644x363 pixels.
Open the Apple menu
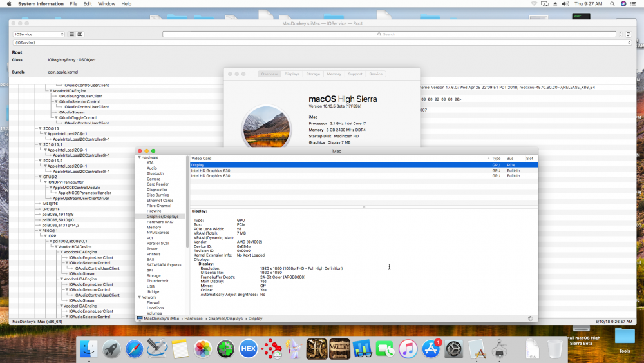click(x=9, y=4)
